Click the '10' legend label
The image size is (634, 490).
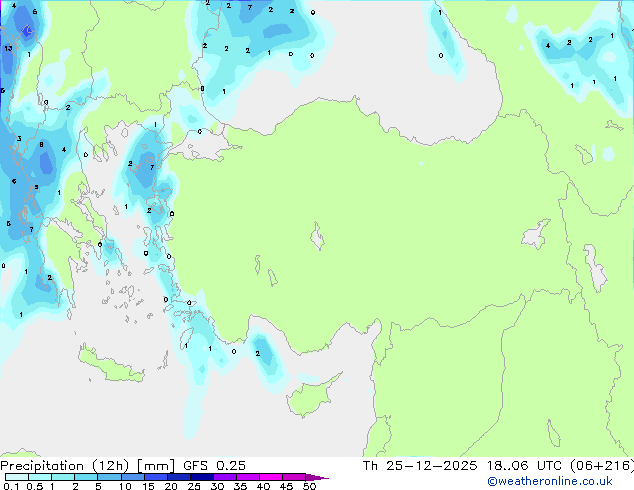click(x=125, y=486)
